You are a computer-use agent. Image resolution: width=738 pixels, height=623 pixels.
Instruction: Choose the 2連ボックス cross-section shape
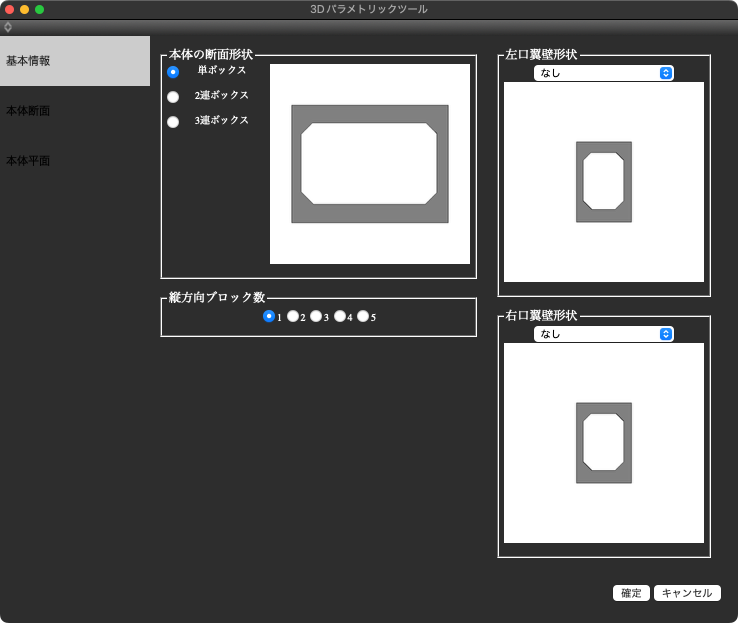pyautogui.click(x=173, y=96)
